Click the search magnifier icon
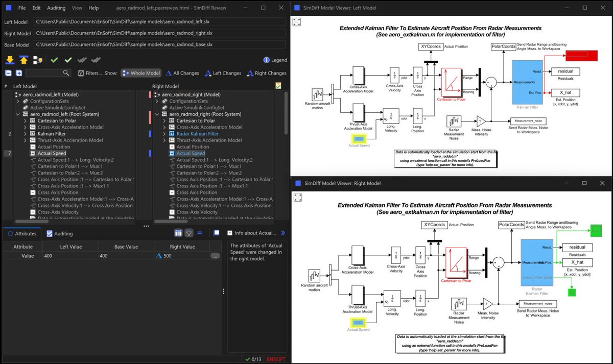Viewport: 613px width, 364px height. pos(66,73)
